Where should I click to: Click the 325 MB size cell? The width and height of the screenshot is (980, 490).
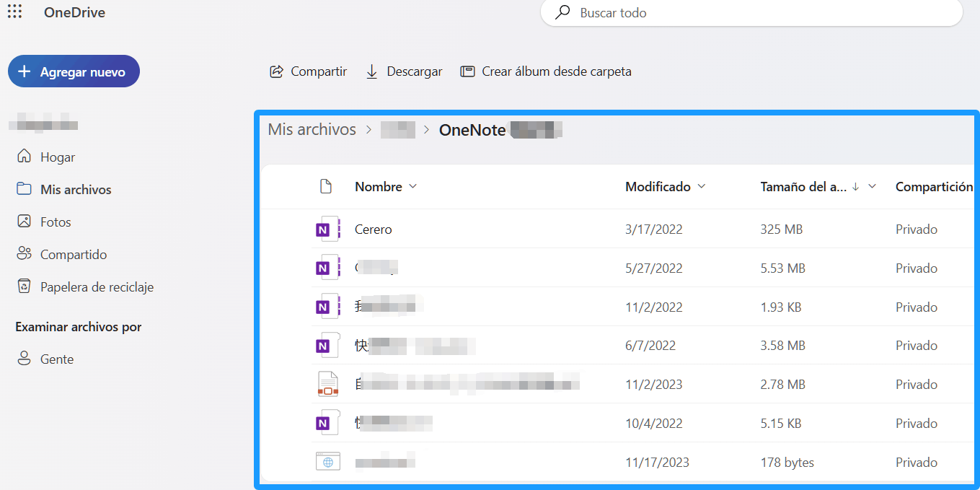pyautogui.click(x=781, y=229)
